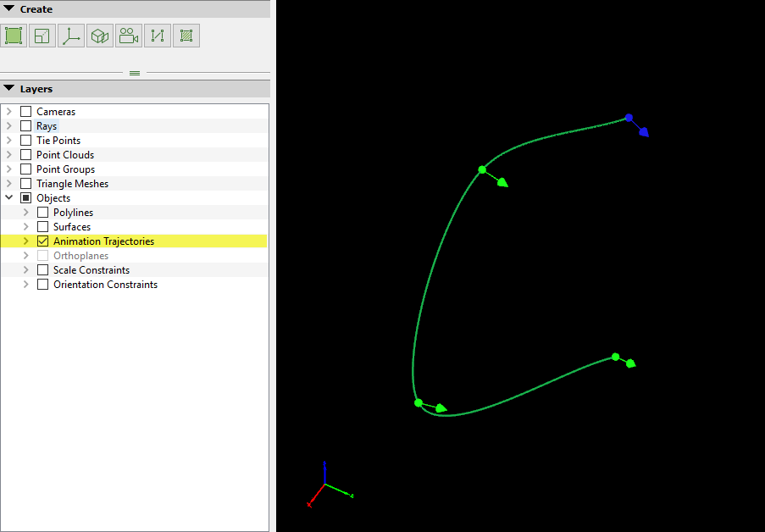Choose the New Orientation Constraint axes icon
765x532 pixels.
point(71,36)
